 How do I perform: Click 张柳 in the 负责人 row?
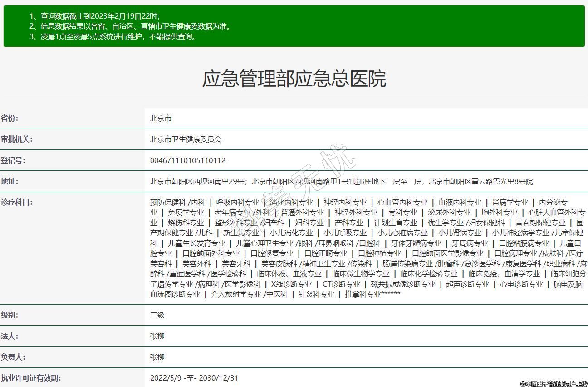(157, 357)
